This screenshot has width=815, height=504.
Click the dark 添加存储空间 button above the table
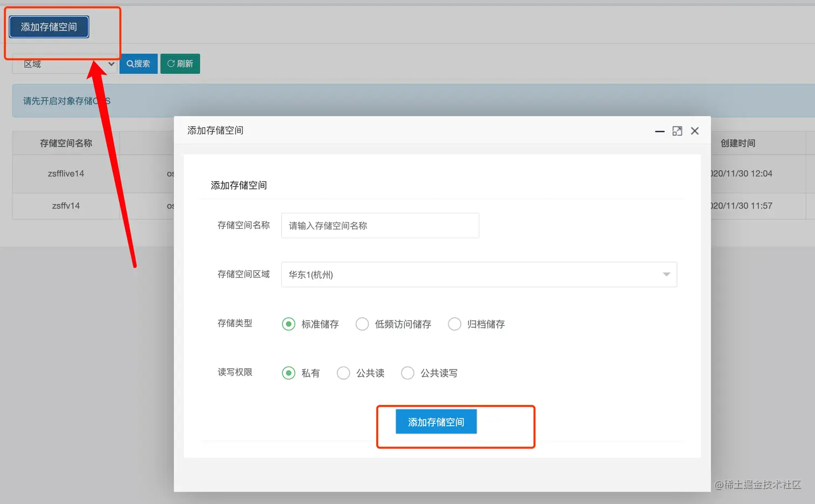[49, 27]
